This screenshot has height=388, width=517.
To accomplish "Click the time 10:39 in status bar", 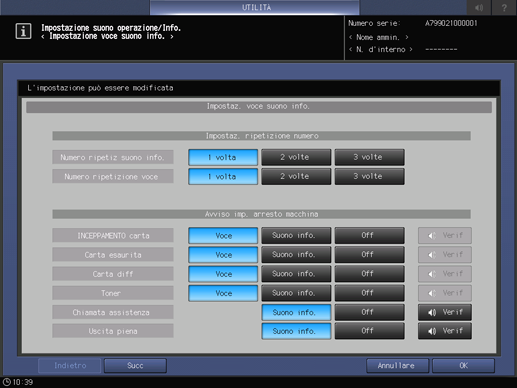I will [x=23, y=382].
